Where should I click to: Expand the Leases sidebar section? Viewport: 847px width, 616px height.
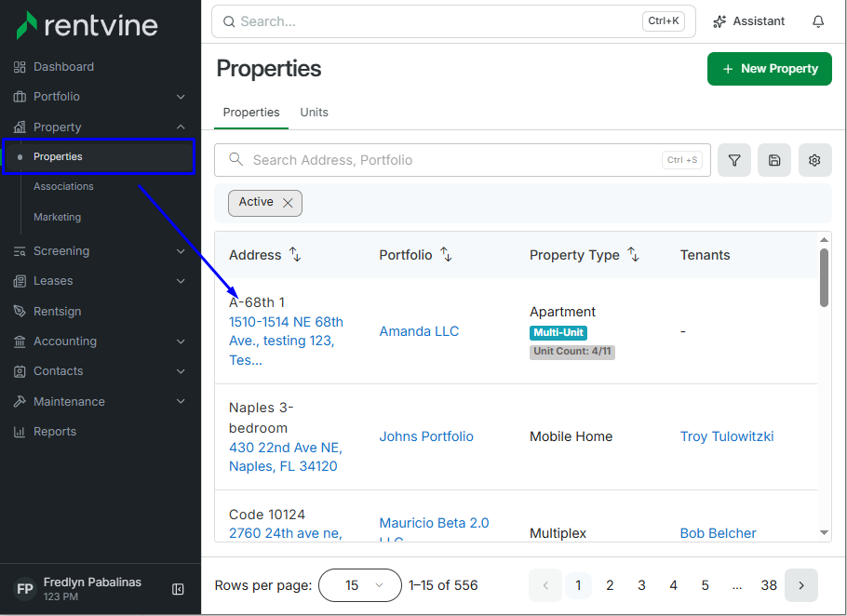[181, 281]
